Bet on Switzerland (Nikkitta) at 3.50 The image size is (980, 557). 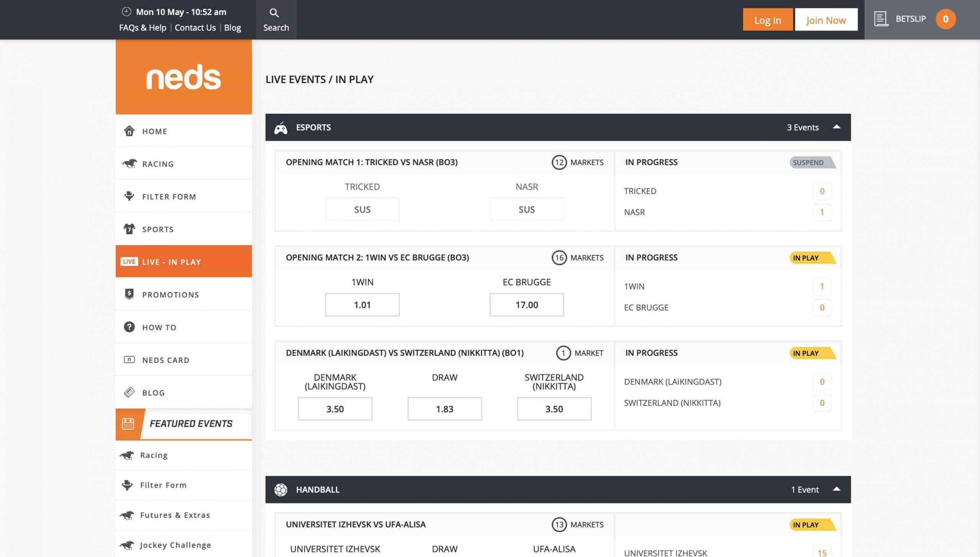pos(554,409)
